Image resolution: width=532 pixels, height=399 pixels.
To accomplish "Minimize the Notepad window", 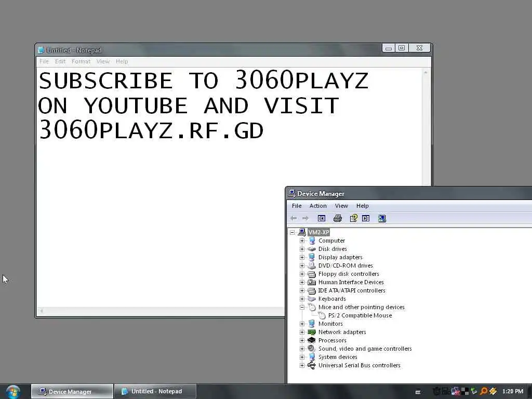I will pyautogui.click(x=389, y=48).
